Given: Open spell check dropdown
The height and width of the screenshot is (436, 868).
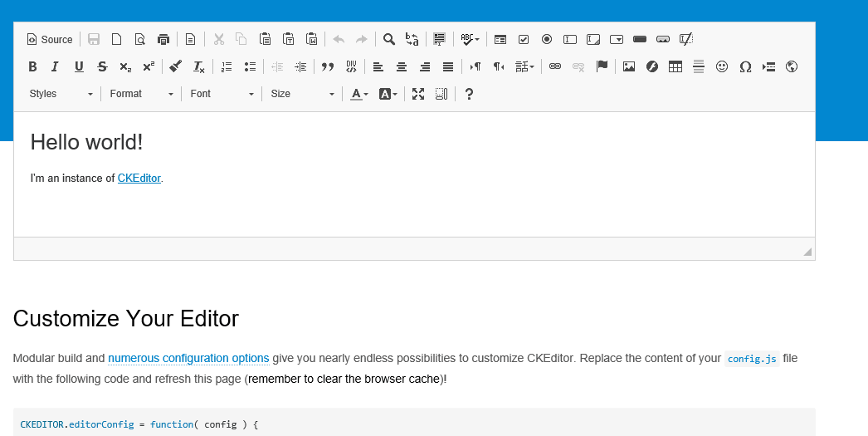Looking at the screenshot, I should pyautogui.click(x=470, y=39).
